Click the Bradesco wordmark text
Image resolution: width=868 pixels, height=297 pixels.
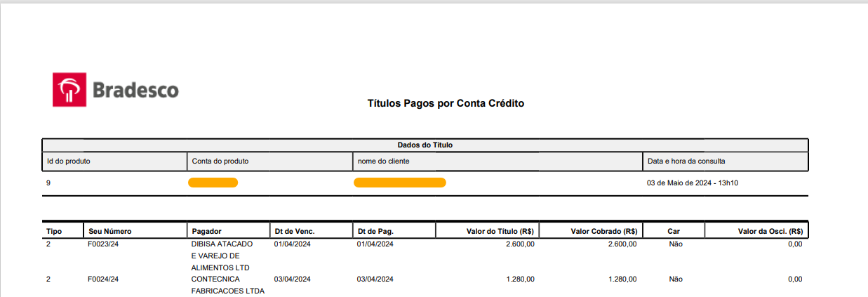click(x=135, y=90)
